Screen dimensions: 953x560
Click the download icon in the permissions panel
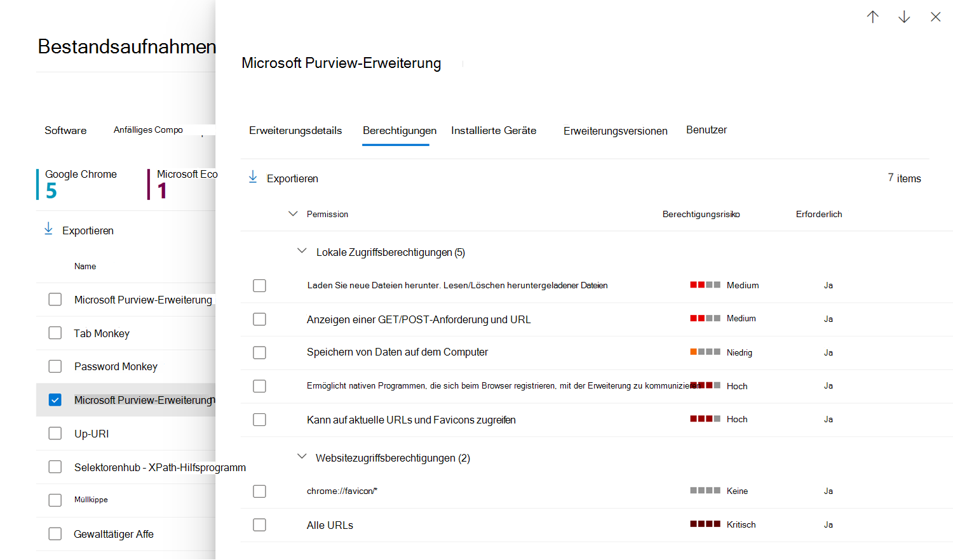[x=253, y=177]
